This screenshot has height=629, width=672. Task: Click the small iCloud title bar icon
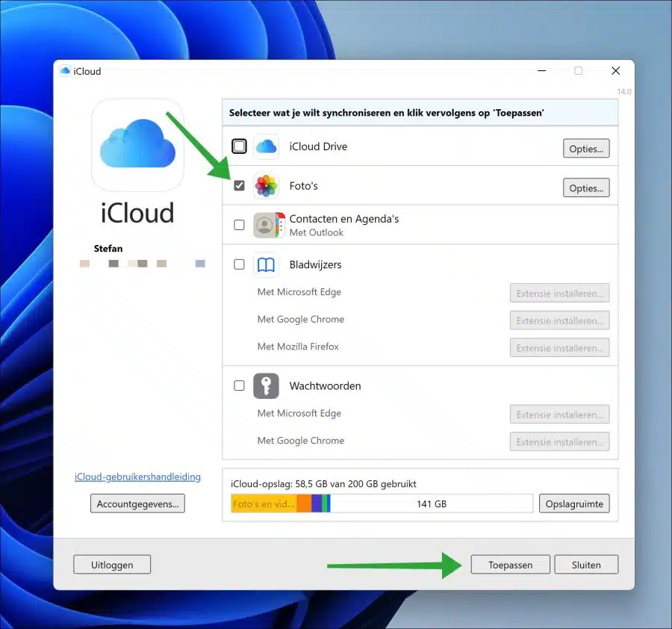(65, 71)
